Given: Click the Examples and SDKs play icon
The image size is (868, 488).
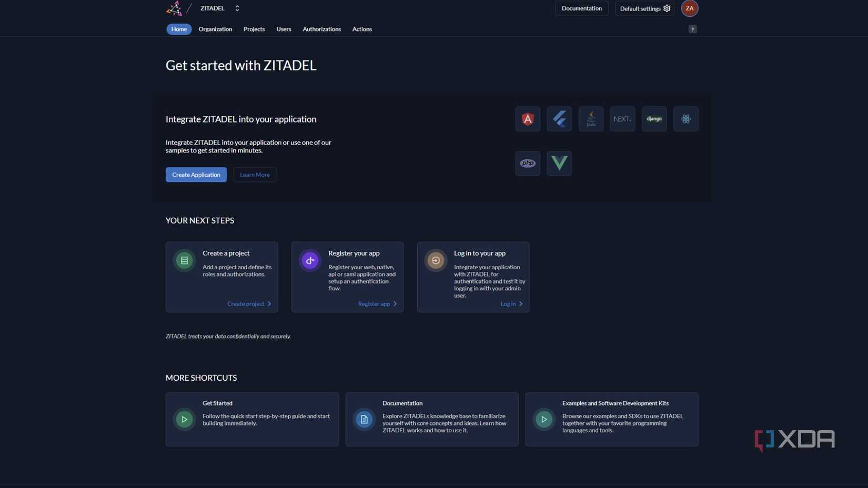Looking at the screenshot, I should click(544, 419).
